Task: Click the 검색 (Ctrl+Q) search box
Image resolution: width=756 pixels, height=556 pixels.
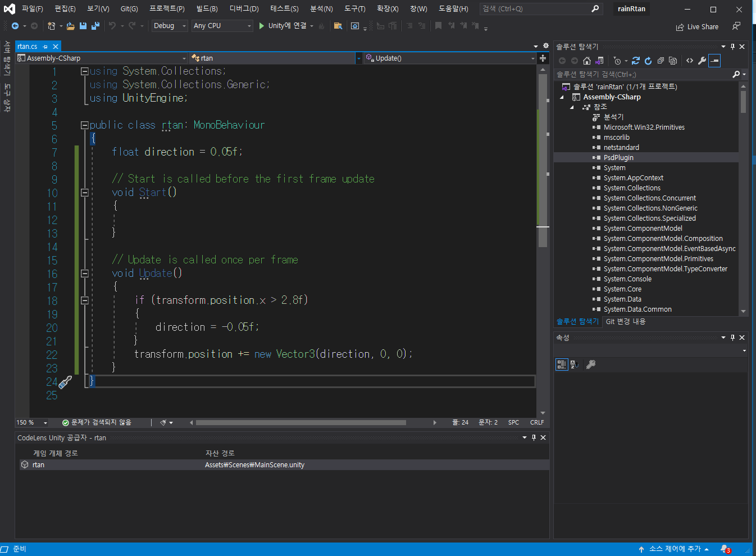Action: click(x=540, y=9)
